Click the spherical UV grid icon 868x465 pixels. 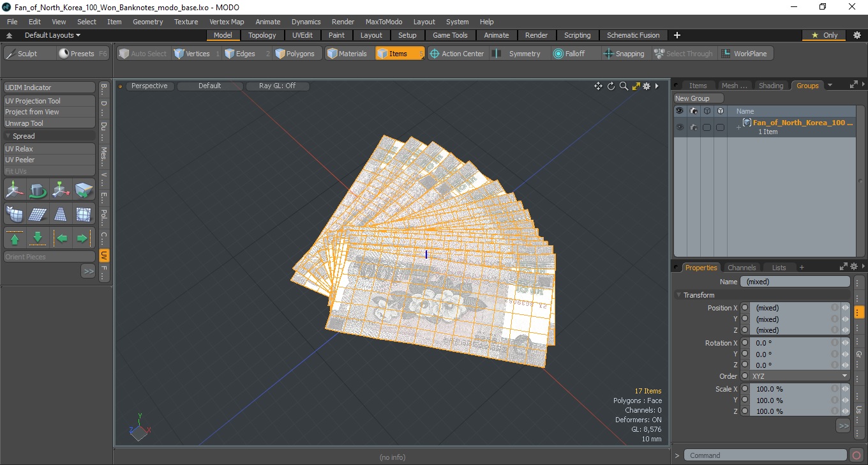point(84,214)
